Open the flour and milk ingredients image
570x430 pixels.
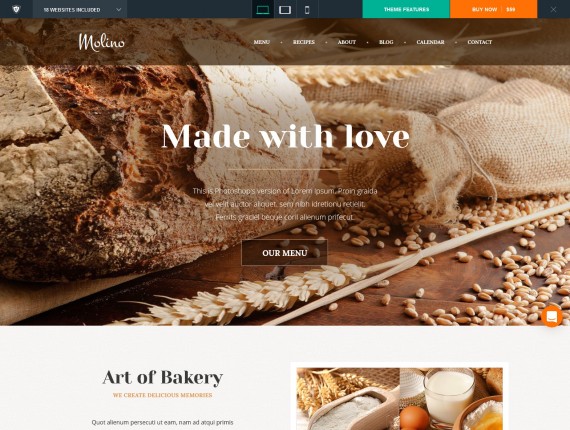click(400, 399)
